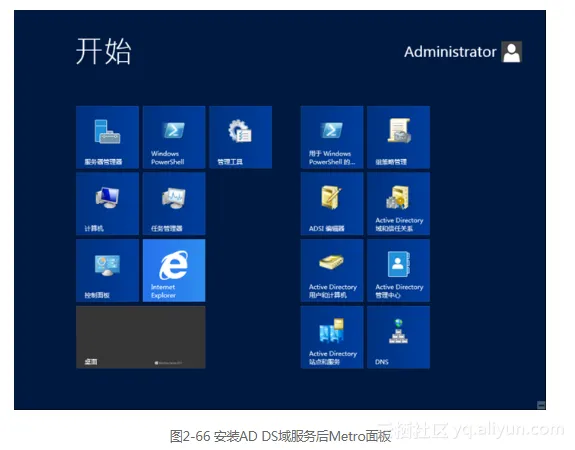Screen dimensions: 575x450
Task: Click the Administrator account avatar picture
Action: point(512,52)
